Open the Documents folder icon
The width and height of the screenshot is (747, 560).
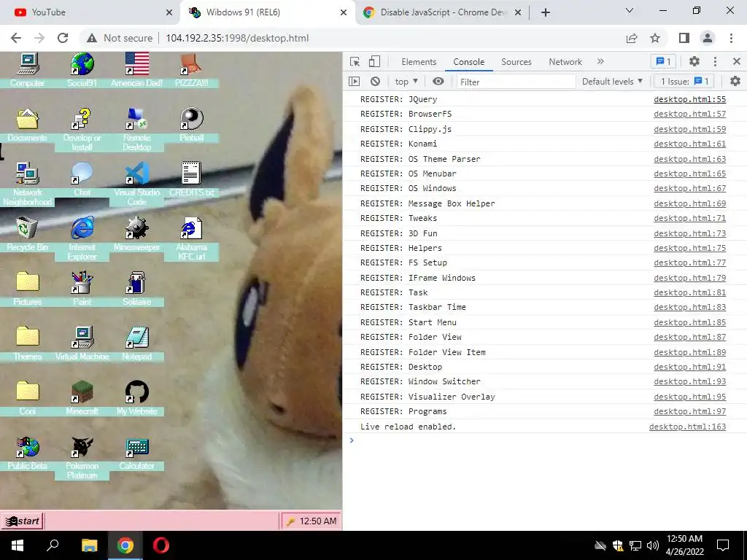[28, 119]
